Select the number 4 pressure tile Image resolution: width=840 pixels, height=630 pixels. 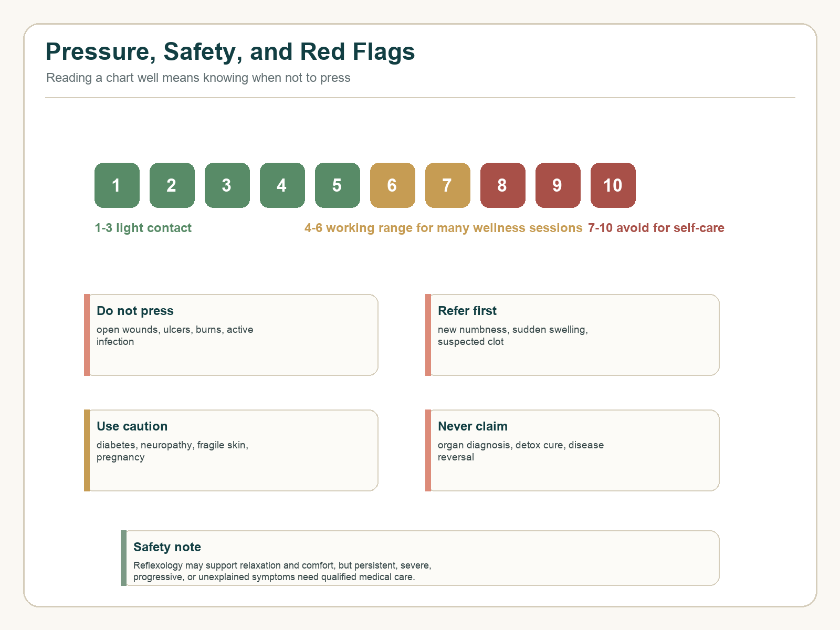[x=282, y=185]
